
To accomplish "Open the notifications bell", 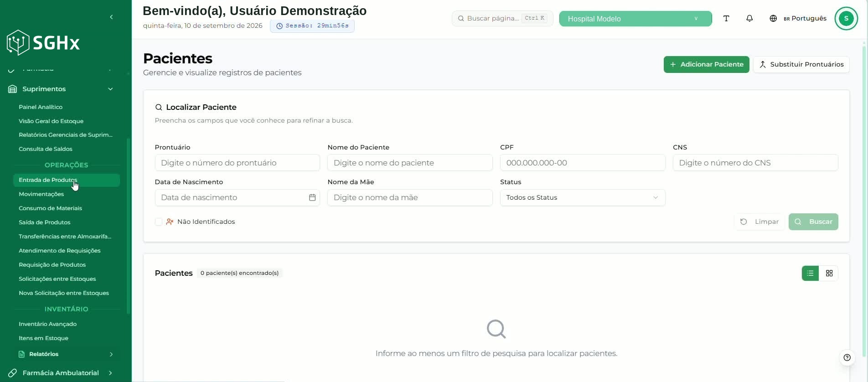I will coord(749,18).
